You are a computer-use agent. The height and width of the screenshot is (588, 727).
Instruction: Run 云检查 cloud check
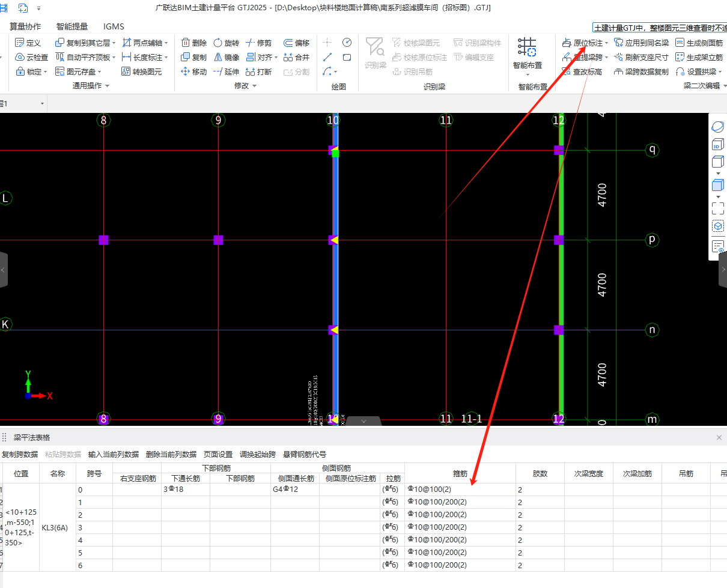pyautogui.click(x=31, y=57)
